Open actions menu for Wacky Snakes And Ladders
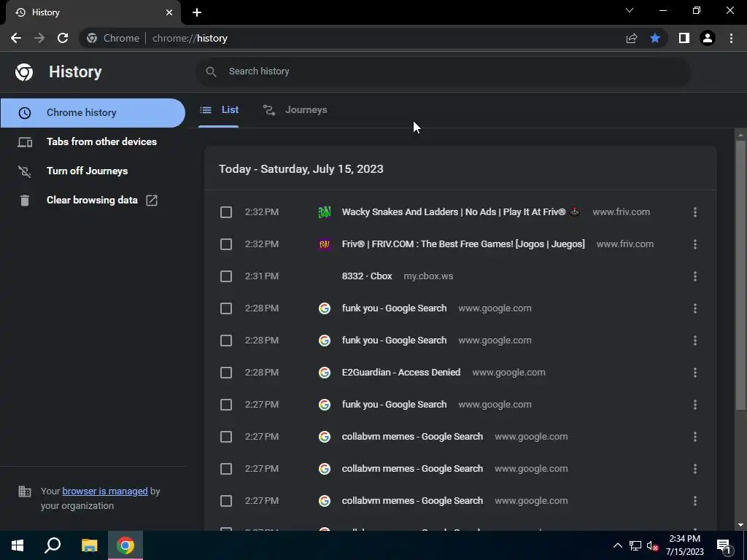 [695, 212]
